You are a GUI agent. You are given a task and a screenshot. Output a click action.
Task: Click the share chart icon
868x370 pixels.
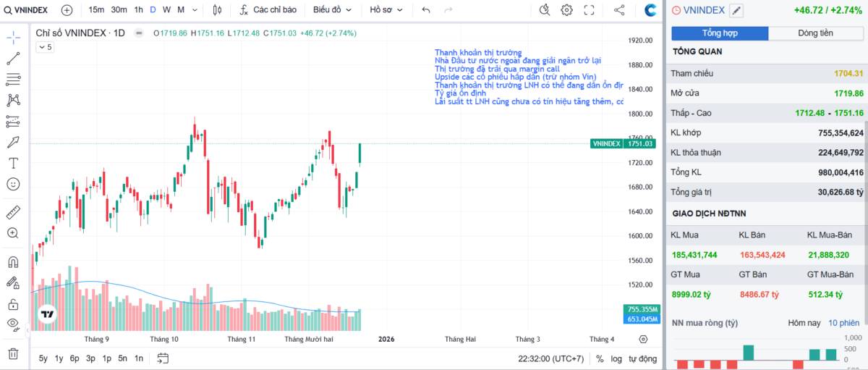pos(619,10)
